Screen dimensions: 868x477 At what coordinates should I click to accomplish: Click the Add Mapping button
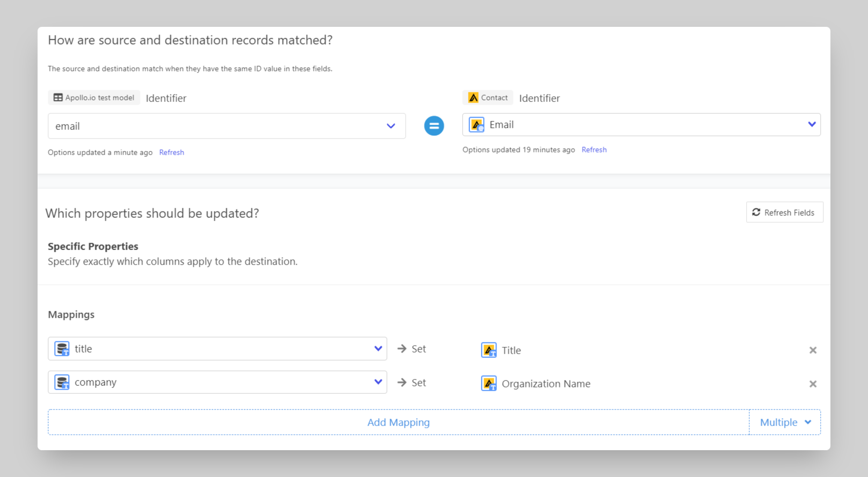[x=398, y=422]
